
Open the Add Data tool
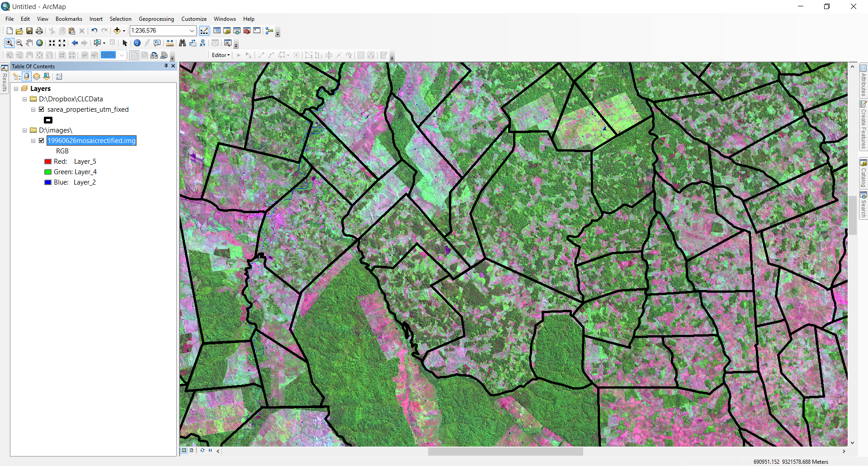117,30
